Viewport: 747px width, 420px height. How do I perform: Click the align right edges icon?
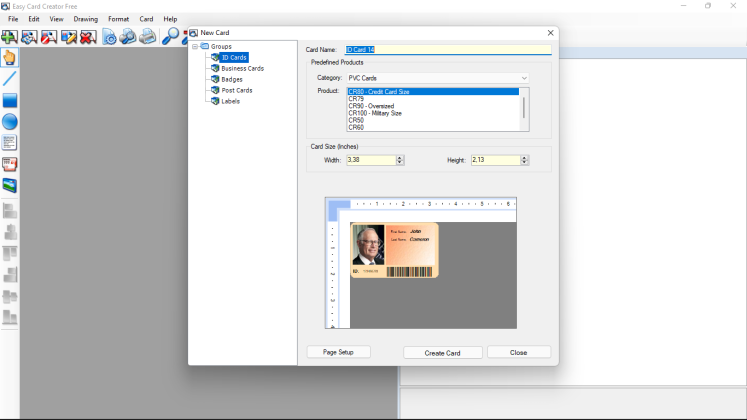pos(10,274)
